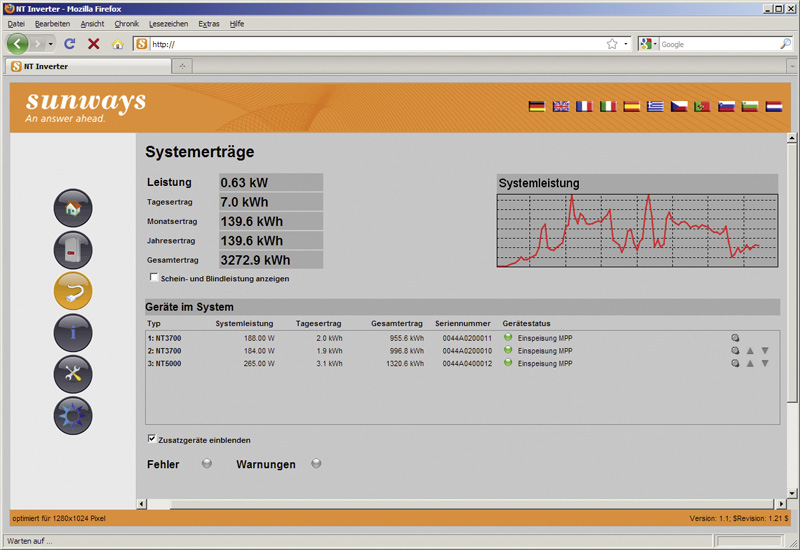Switch language via the German flag

(537, 106)
